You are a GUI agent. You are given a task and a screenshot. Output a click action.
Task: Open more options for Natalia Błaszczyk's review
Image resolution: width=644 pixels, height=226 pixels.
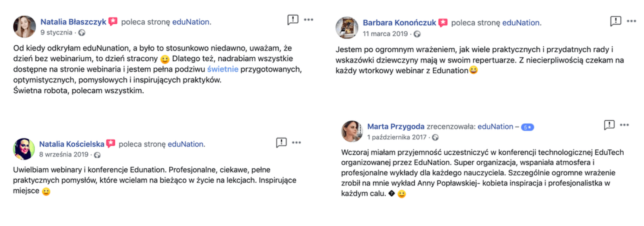308,20
